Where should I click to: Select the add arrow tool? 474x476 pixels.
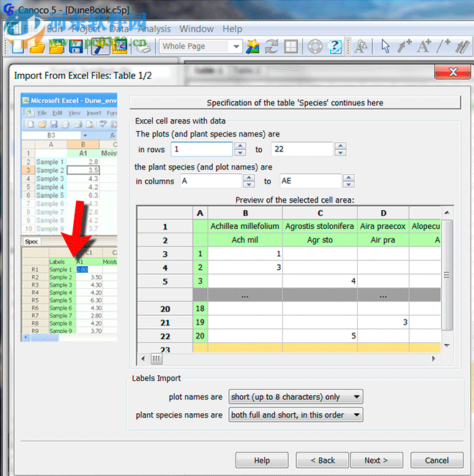(405, 46)
